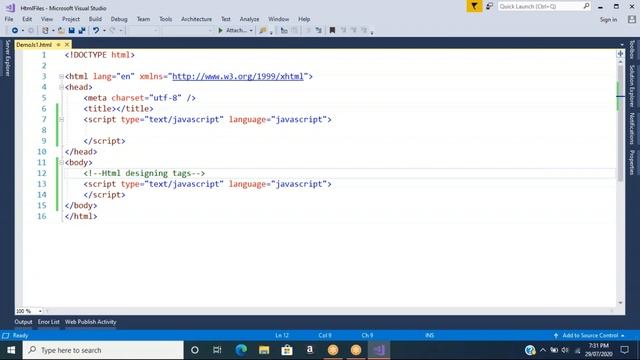This screenshot has width=640, height=360.
Task: Open the Server Explorer side tab
Action: [x=7, y=58]
